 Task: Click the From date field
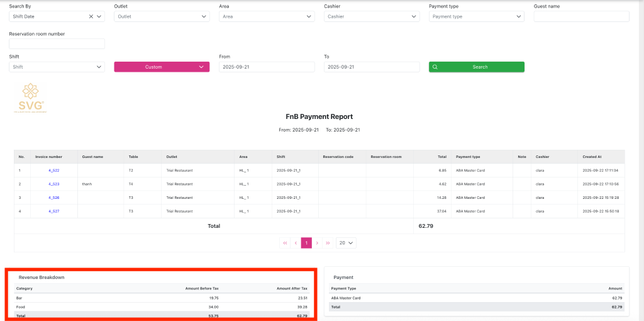tap(267, 67)
